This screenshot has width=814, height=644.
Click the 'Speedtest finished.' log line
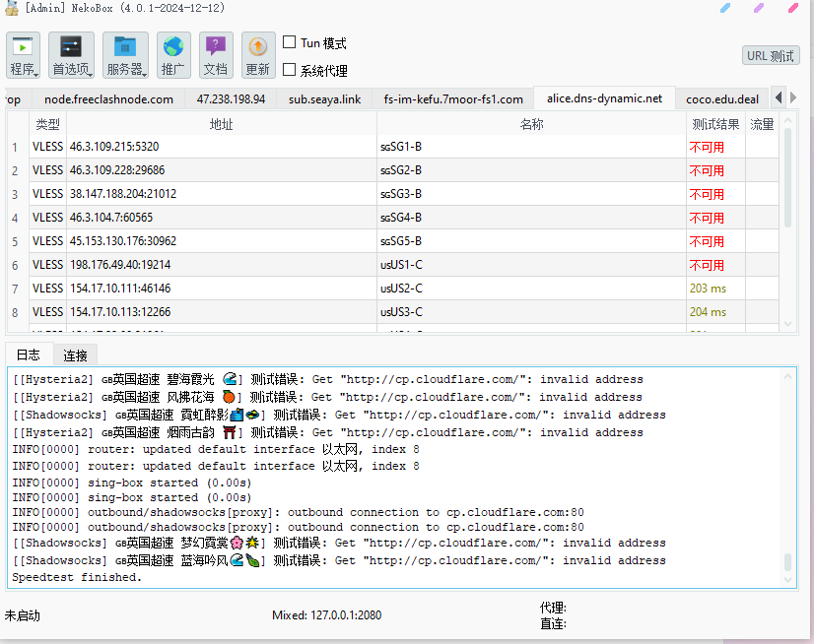[77, 577]
